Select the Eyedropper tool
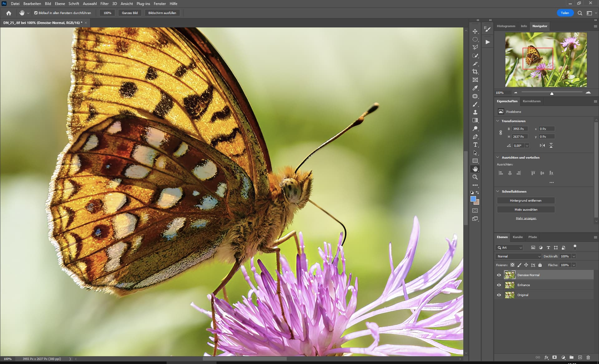Screen dimensions: 599x364 (475, 88)
